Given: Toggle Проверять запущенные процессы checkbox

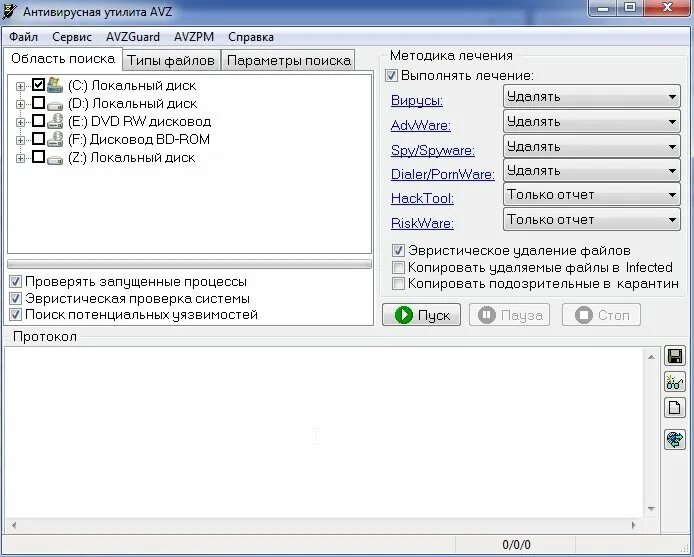Looking at the screenshot, I should [15, 282].
